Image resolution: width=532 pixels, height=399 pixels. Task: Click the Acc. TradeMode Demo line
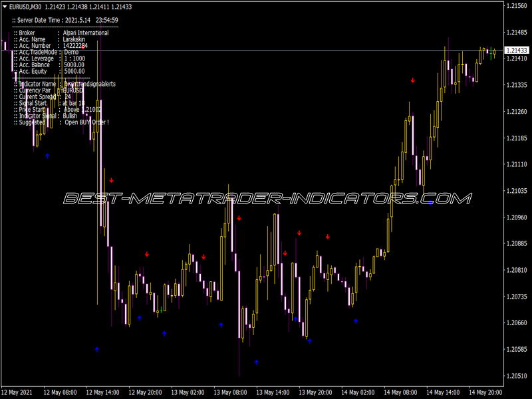[46, 53]
